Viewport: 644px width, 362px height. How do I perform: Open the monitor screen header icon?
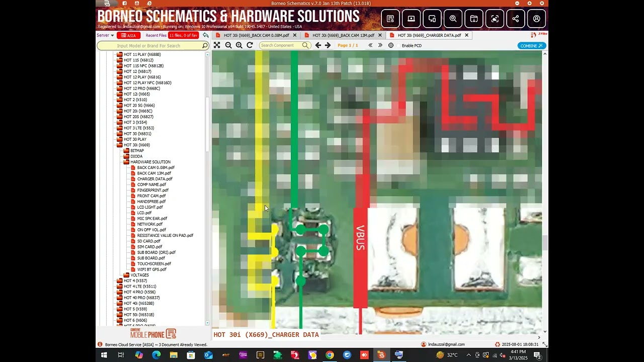(411, 19)
